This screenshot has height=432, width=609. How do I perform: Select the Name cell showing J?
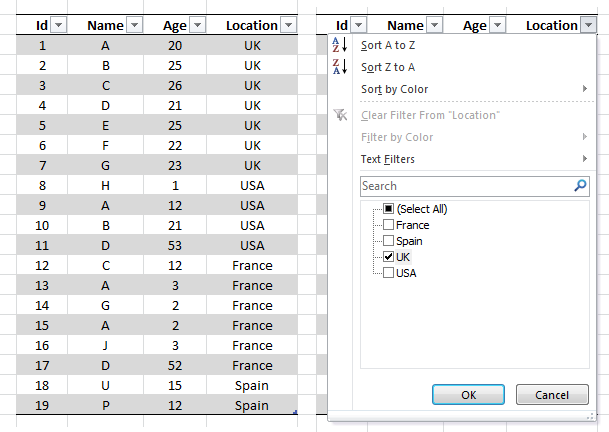point(105,345)
